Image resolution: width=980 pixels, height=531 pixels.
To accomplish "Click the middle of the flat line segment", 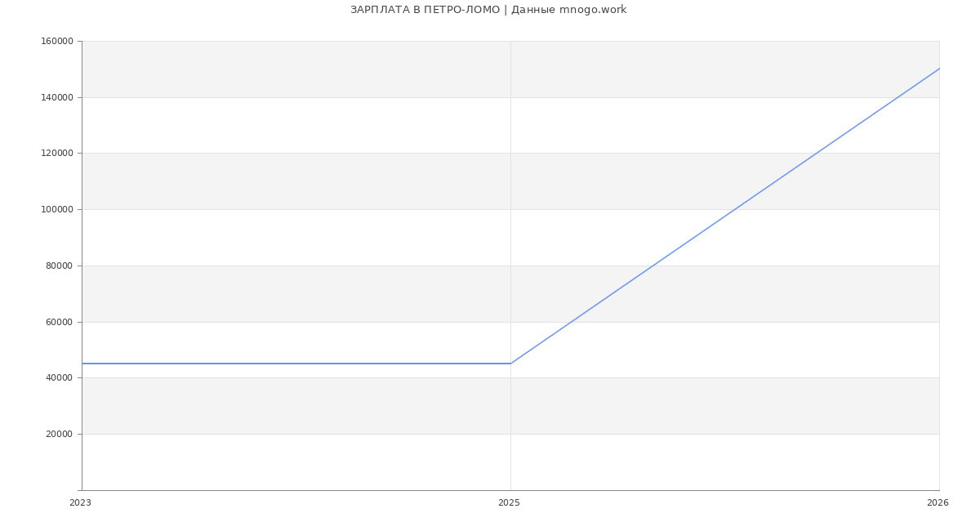I will click(296, 364).
